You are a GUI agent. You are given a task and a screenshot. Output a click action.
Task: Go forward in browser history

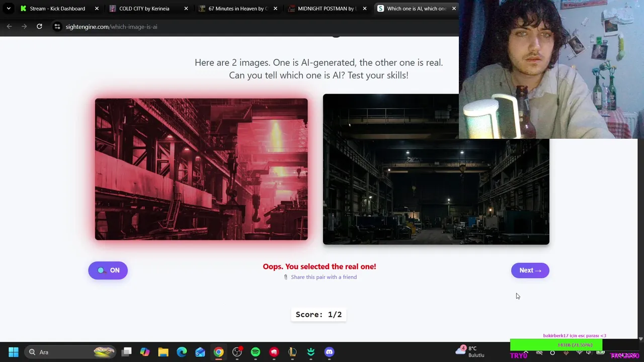click(24, 27)
